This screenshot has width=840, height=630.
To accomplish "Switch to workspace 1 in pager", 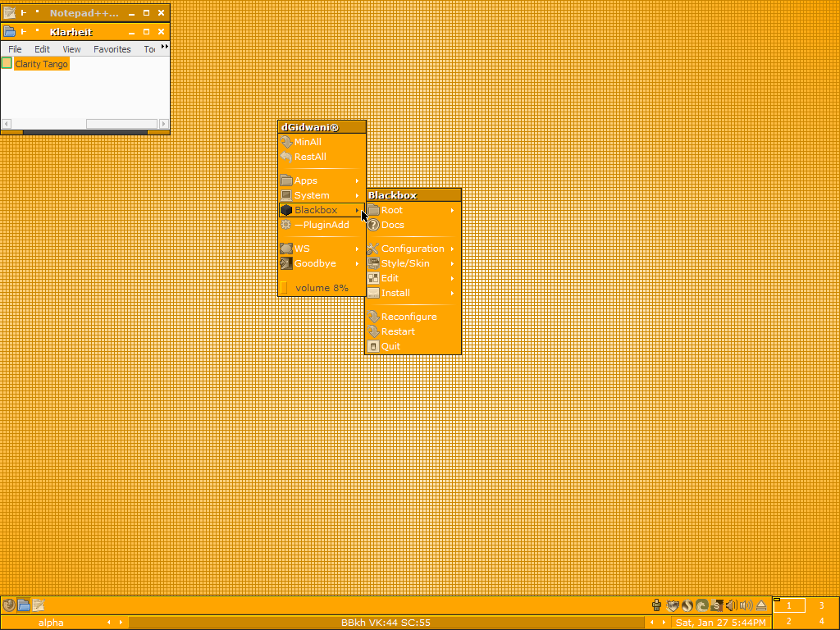I will pos(789,606).
